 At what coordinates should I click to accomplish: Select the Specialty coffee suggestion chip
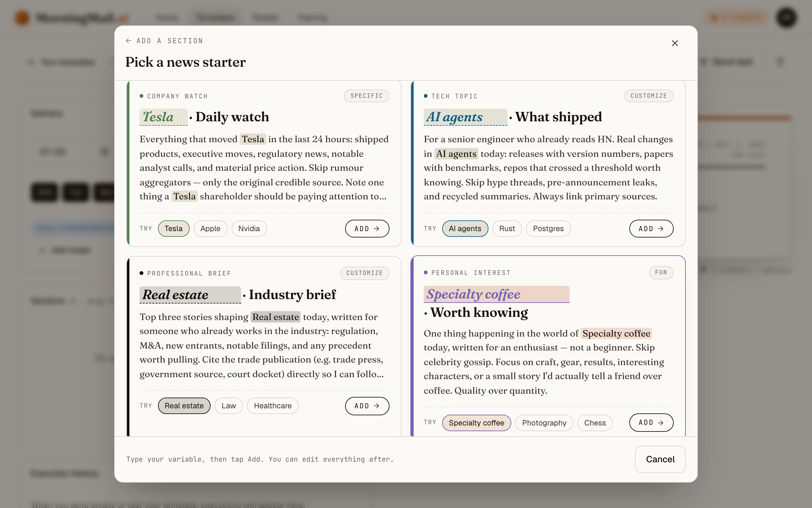point(476,423)
